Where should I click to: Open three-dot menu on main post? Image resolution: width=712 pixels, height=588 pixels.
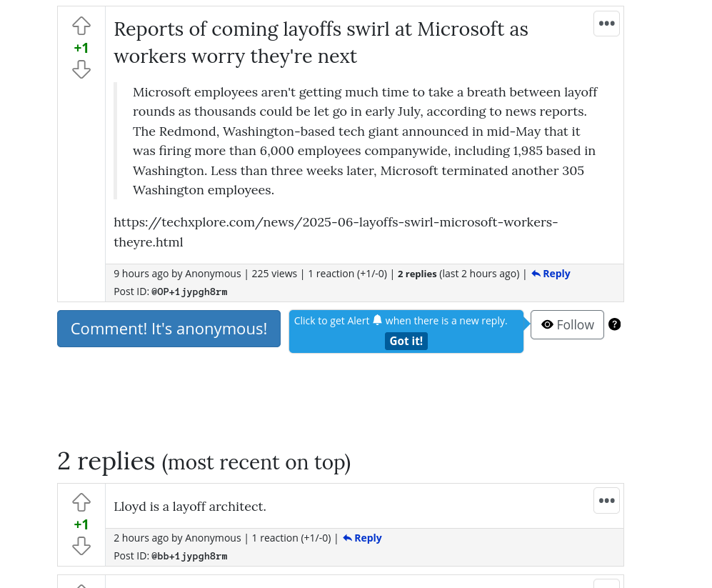pos(606,24)
